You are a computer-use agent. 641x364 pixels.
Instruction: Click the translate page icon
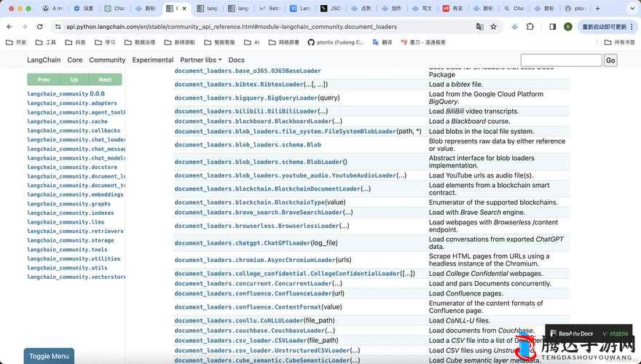click(x=479, y=26)
